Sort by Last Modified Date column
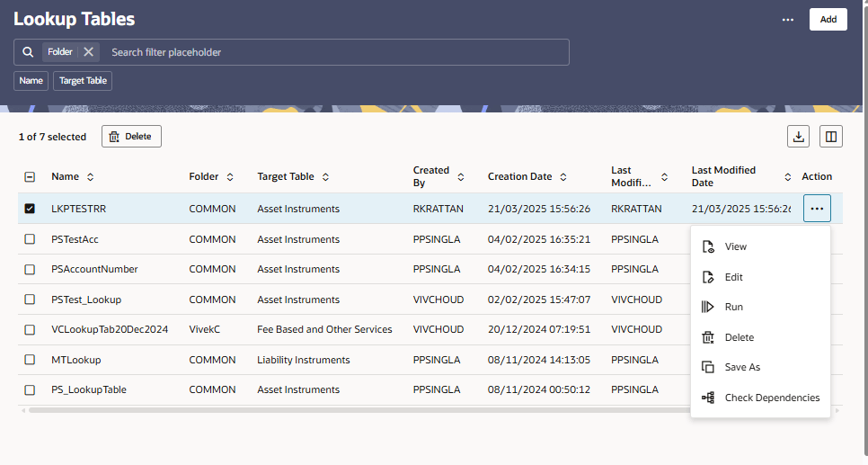868x465 pixels. (788, 177)
